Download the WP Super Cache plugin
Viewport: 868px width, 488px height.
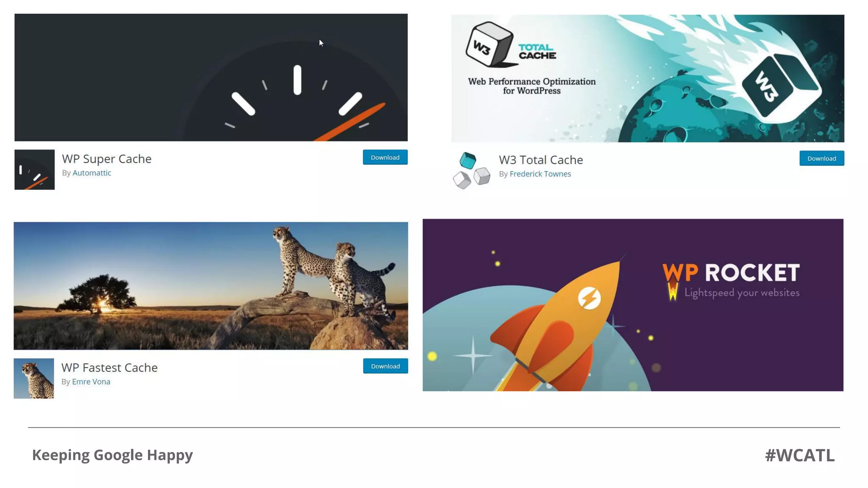click(x=385, y=157)
